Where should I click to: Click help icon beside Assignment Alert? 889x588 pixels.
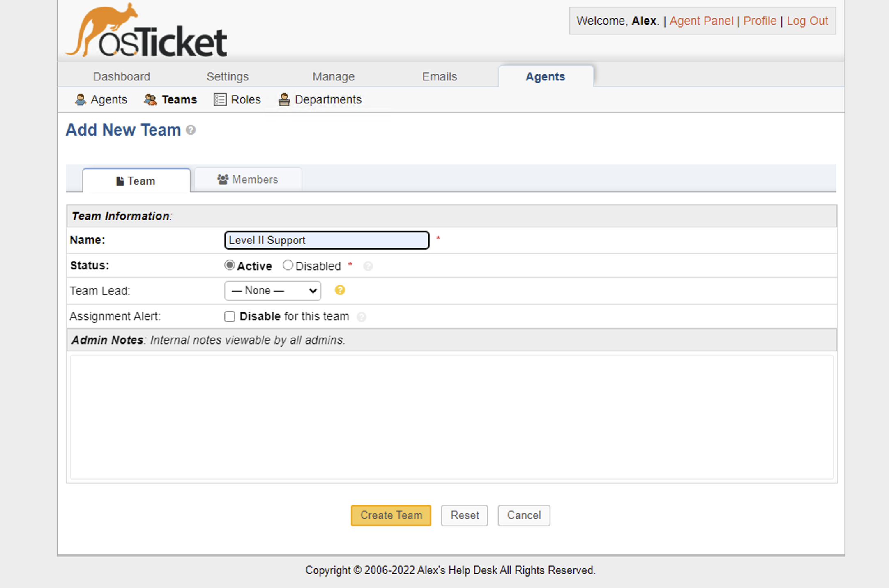tap(361, 317)
